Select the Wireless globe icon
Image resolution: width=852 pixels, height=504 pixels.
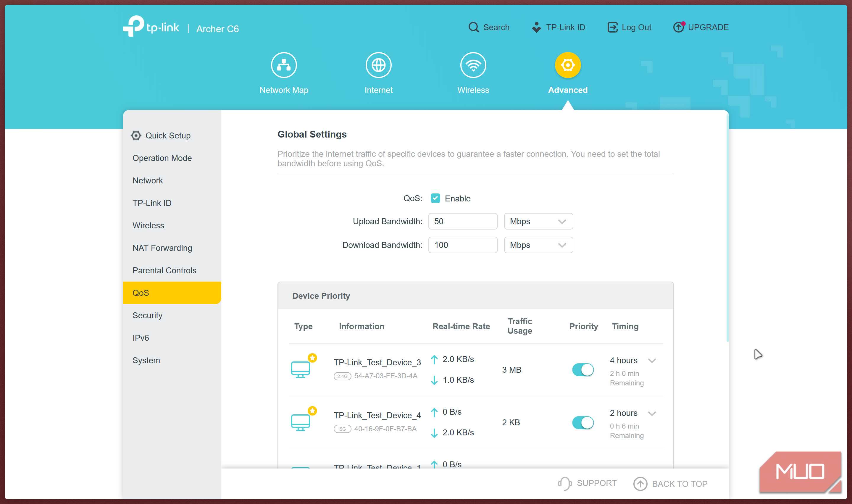coord(473,64)
